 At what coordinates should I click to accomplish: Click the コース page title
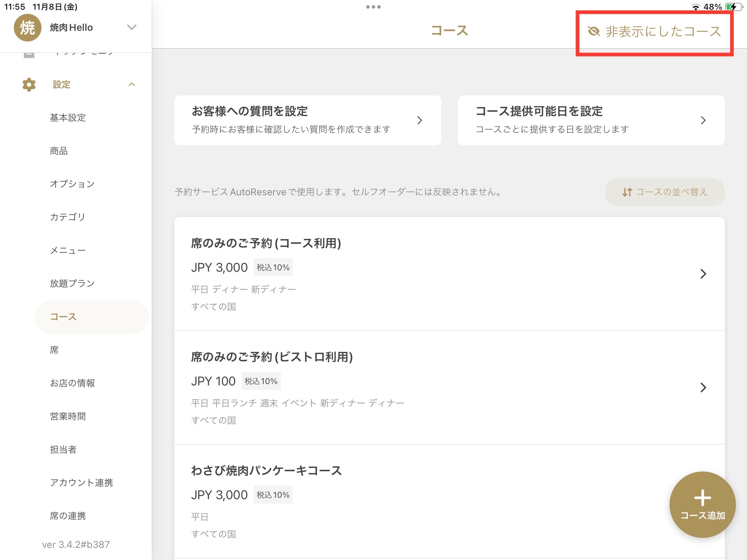click(449, 31)
